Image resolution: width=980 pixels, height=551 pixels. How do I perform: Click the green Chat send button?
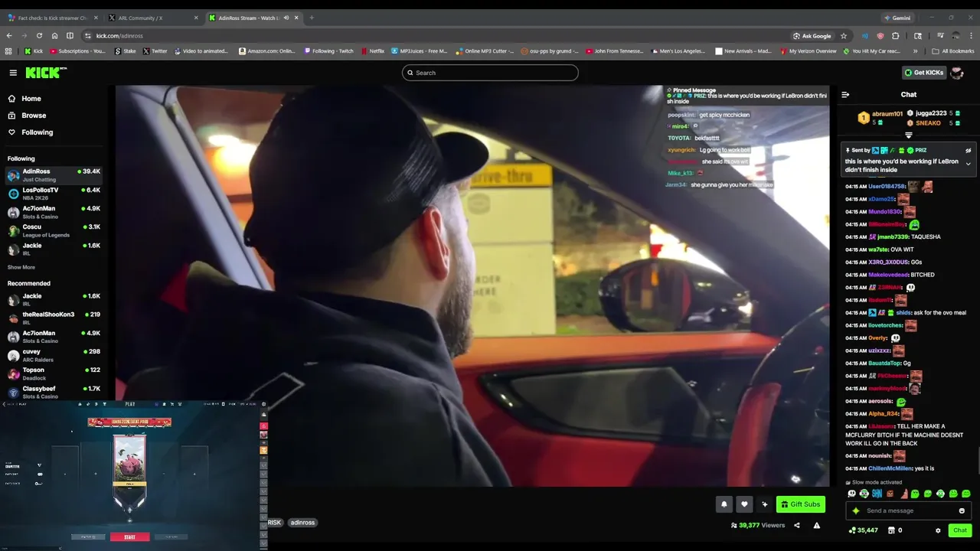coord(959,530)
